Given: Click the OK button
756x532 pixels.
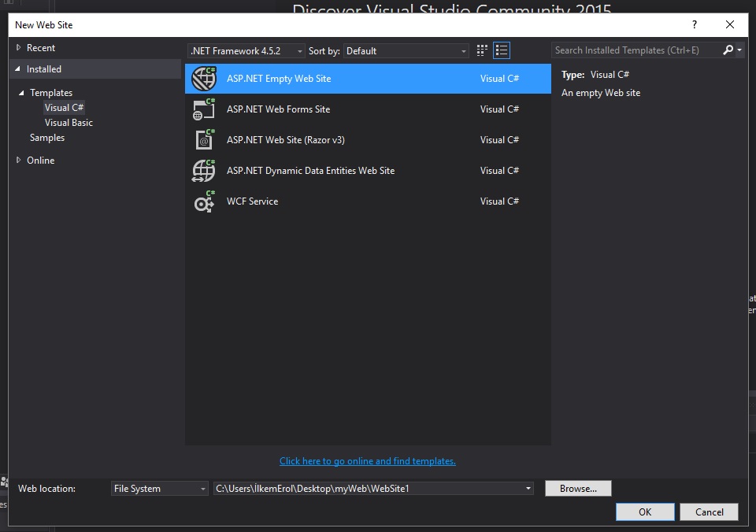Looking at the screenshot, I should pos(645,512).
